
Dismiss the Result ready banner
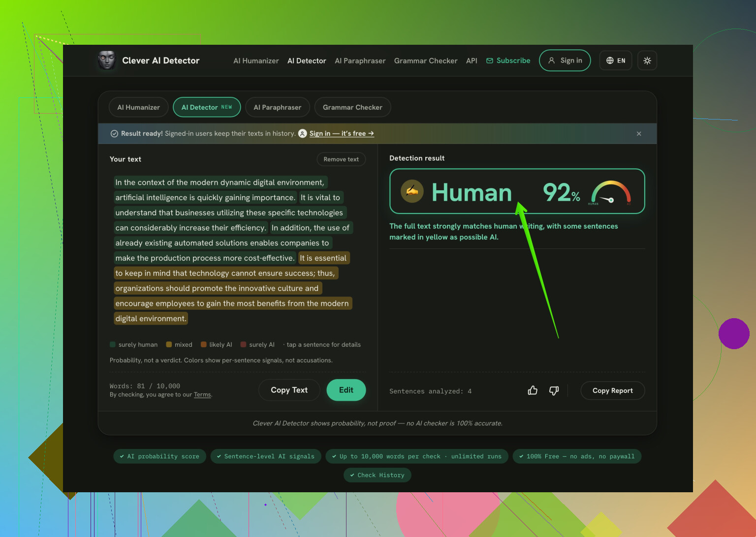pos(639,134)
